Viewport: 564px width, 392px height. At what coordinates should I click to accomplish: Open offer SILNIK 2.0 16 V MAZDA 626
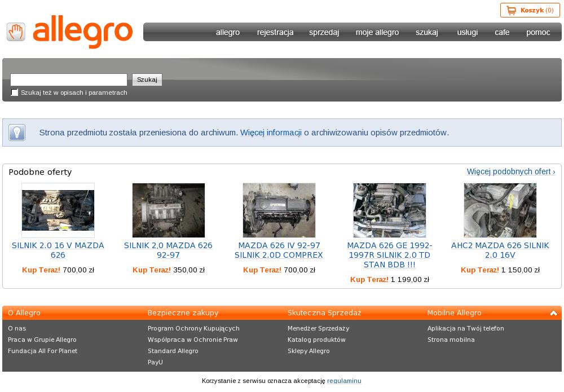pyautogui.click(x=58, y=250)
